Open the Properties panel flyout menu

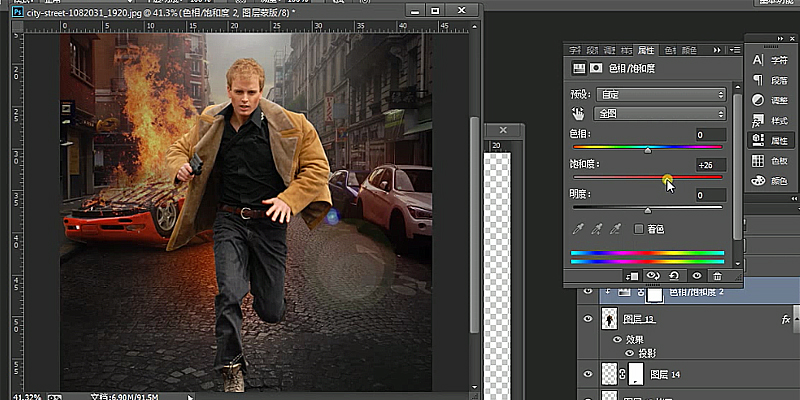coord(735,50)
